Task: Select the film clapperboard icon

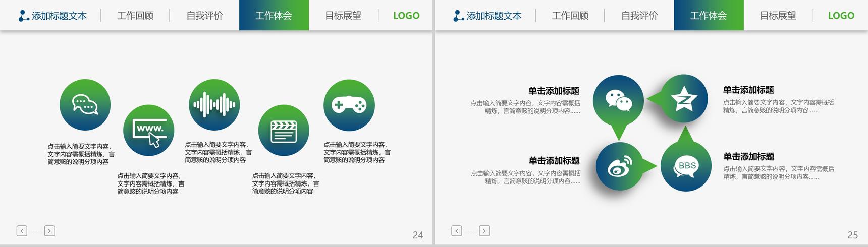Action: coord(284,131)
